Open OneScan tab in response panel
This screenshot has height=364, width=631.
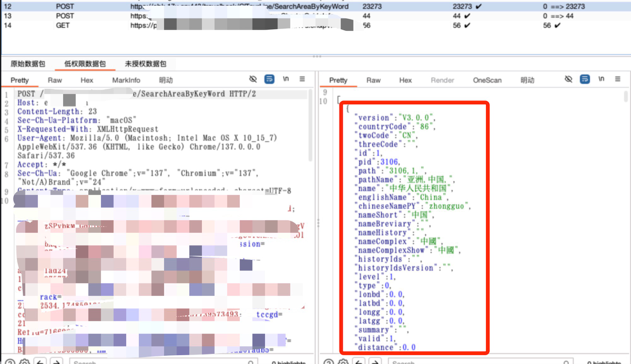[487, 80]
